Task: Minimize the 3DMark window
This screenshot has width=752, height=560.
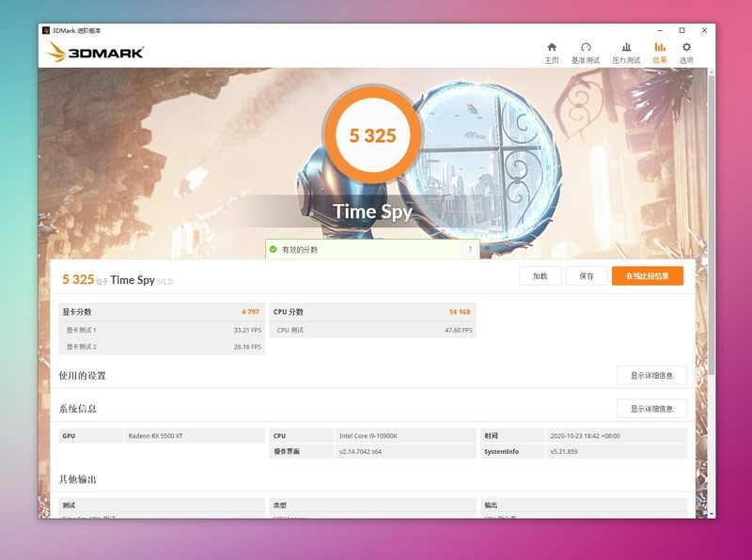Action: tap(660, 30)
